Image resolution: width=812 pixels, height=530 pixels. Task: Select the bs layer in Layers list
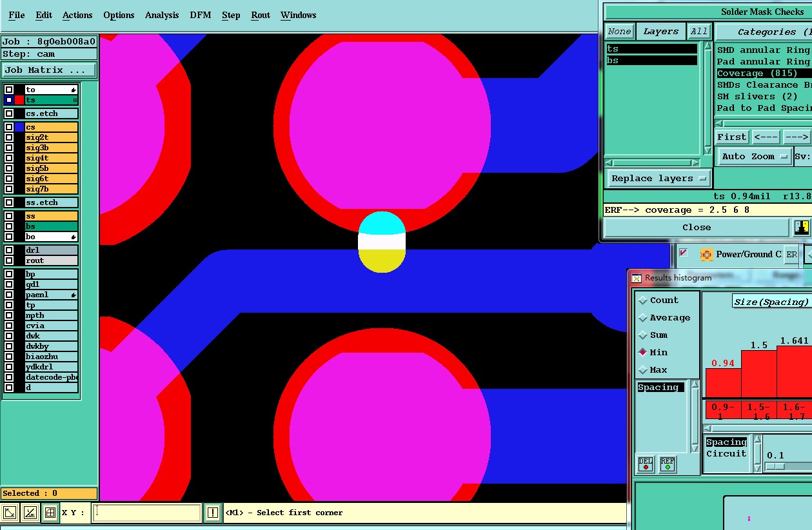pos(652,61)
